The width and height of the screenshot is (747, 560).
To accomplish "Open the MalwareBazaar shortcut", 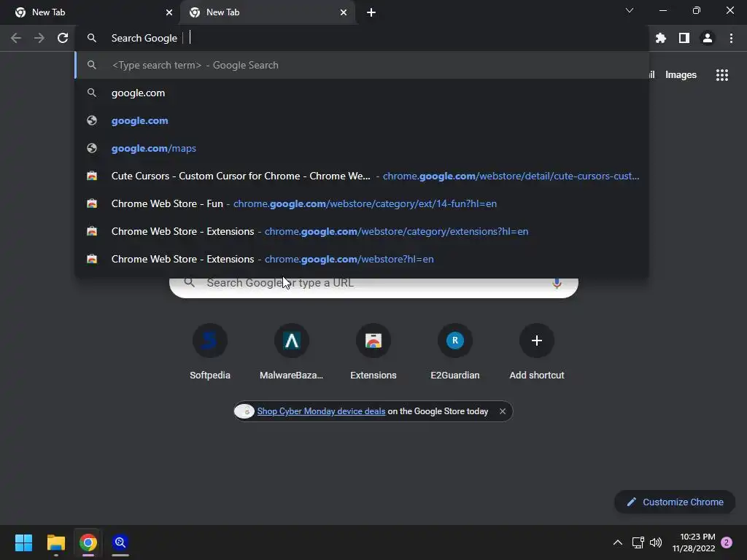I will [292, 352].
